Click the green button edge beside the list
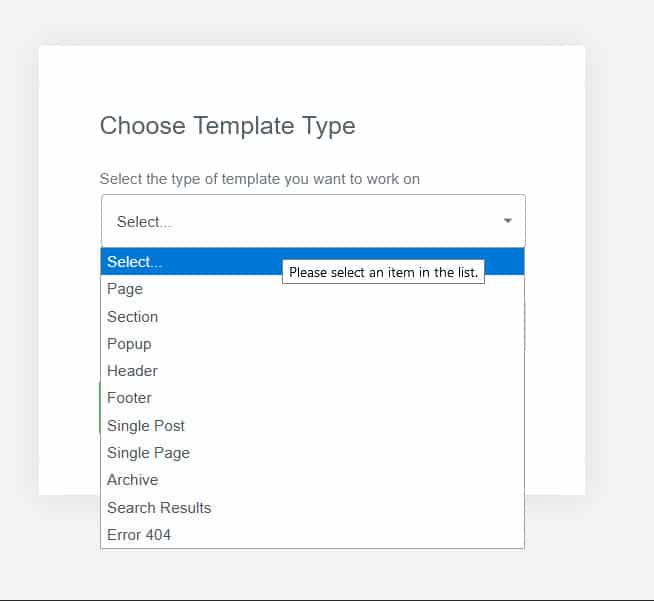 tap(99, 406)
